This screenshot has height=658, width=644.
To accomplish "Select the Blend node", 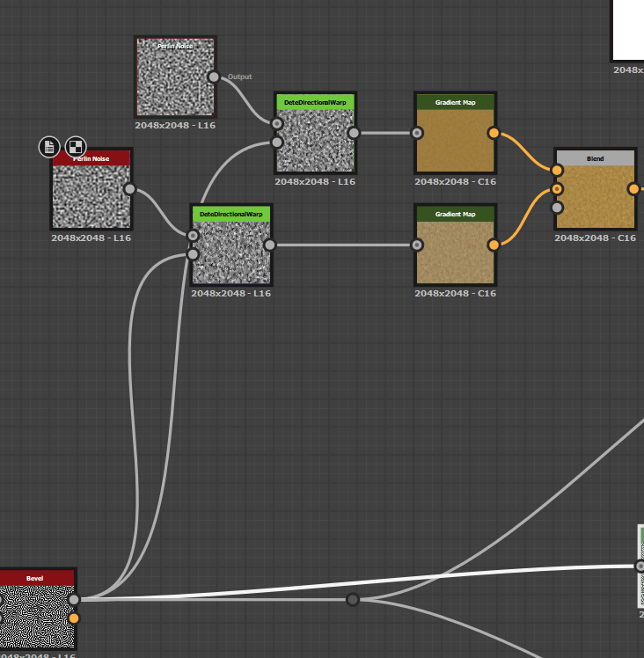I will [x=595, y=195].
